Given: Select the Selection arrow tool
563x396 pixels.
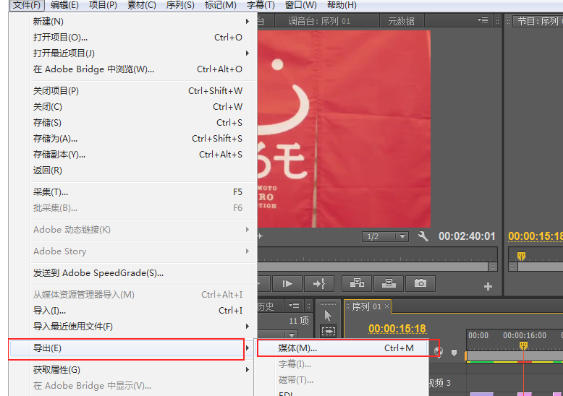Looking at the screenshot, I should point(328,315).
